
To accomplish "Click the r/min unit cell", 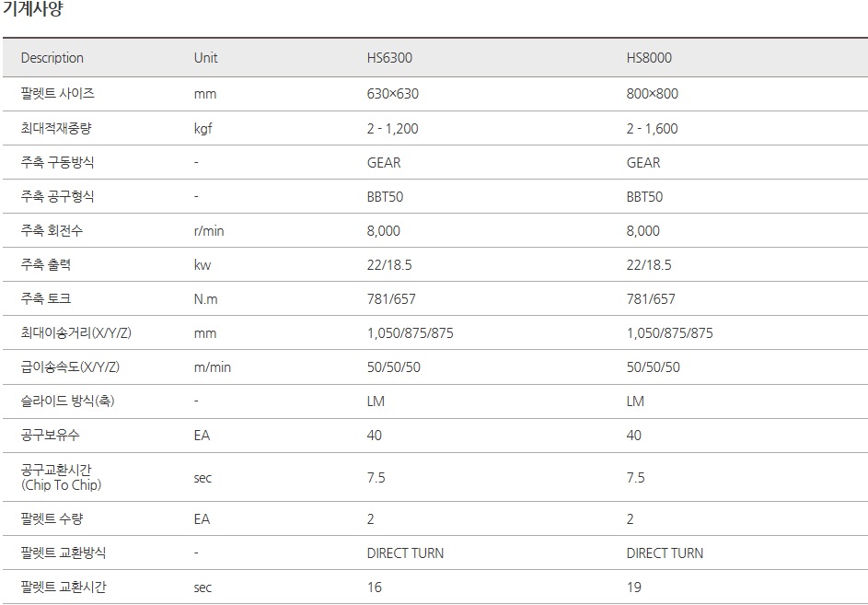I will 209,231.
